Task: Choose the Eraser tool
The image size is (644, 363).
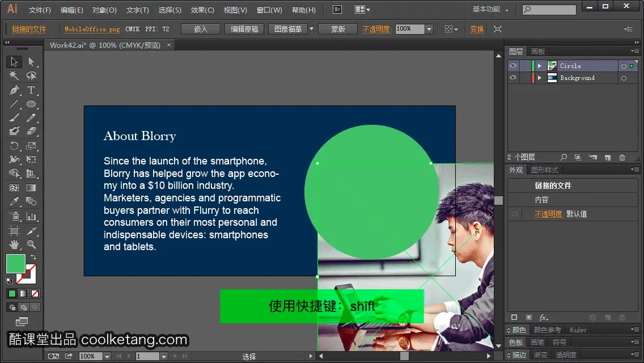Action: (31, 132)
